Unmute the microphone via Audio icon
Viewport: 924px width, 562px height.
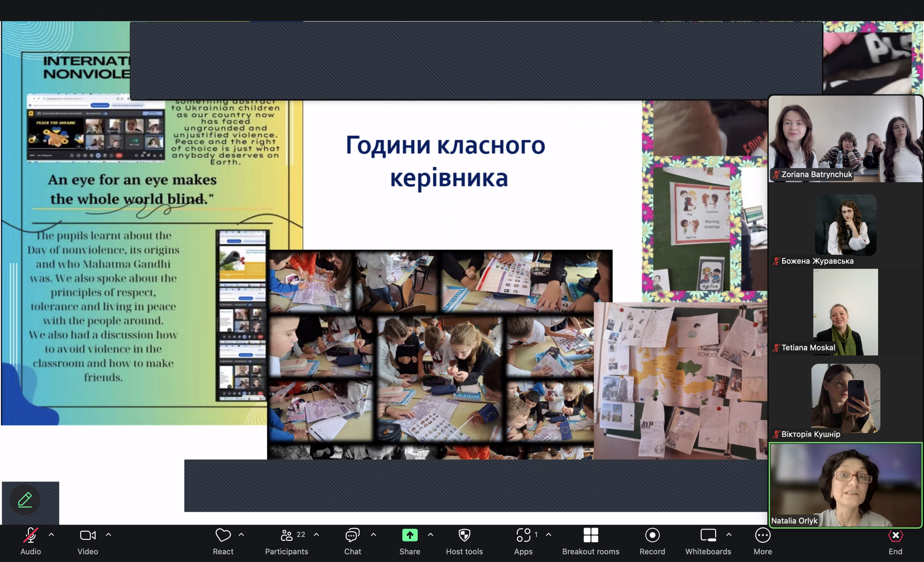[31, 536]
